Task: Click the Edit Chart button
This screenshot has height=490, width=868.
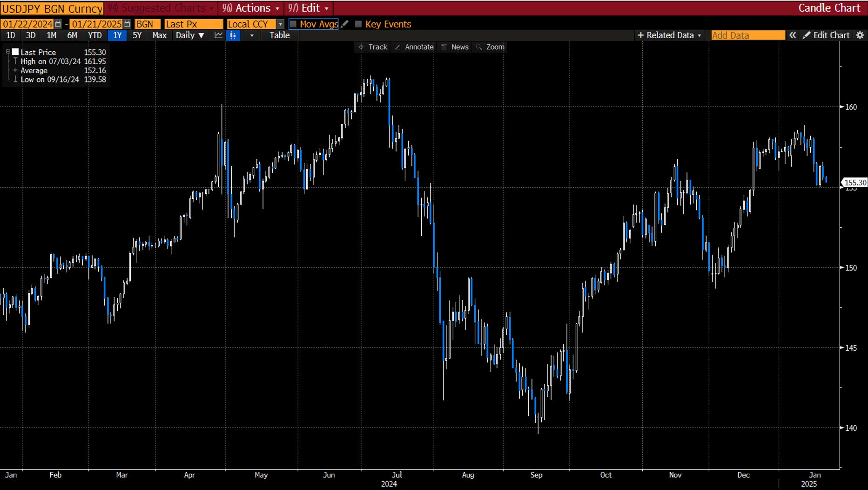Action: pos(827,35)
